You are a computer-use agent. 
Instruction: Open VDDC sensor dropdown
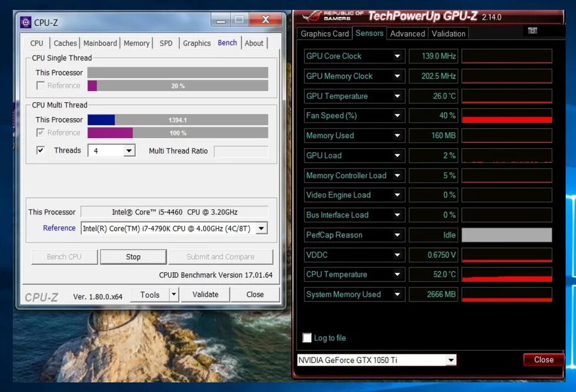(397, 254)
